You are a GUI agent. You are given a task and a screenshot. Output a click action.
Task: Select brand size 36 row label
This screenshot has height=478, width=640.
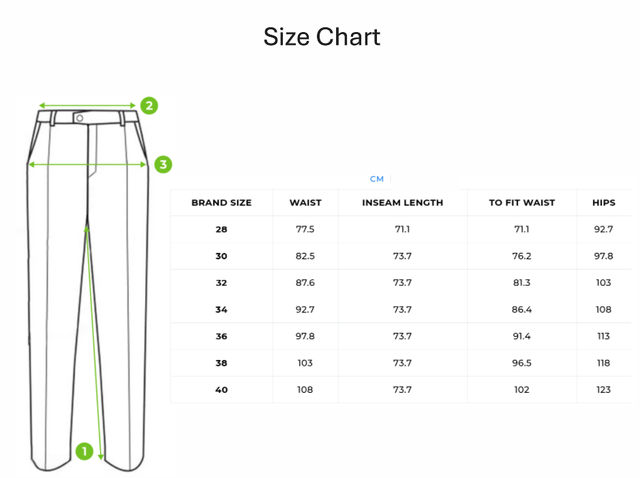coord(221,336)
